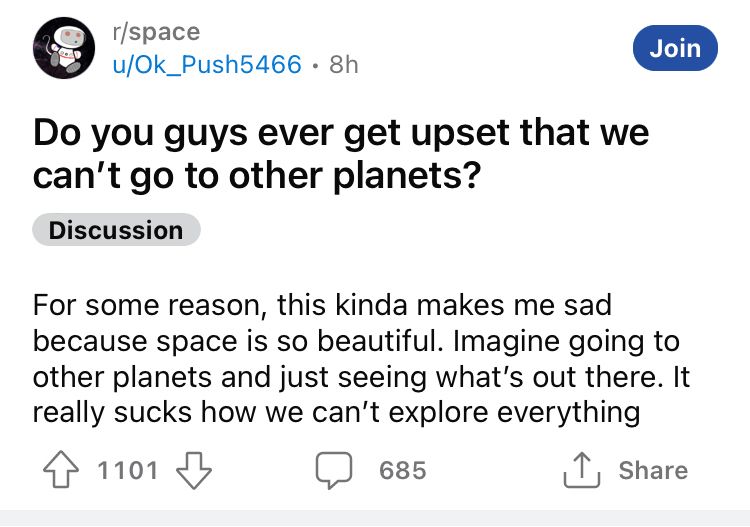Open the post title "Do you guys ever get upset"
The width and height of the screenshot is (750, 527).
tap(341, 134)
